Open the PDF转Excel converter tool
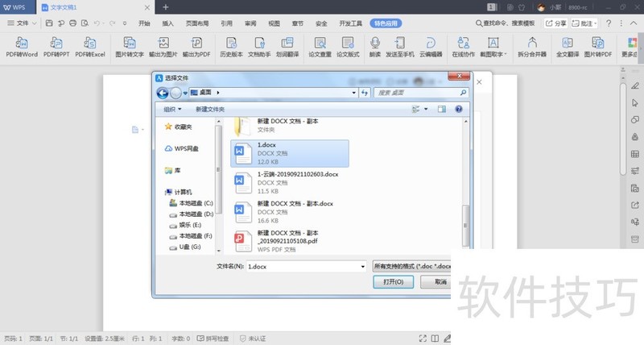Screen dimensions: 644x345 tap(90, 47)
